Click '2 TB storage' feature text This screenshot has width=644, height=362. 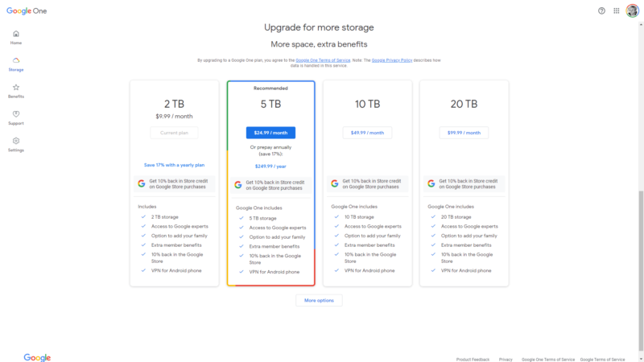point(165,216)
